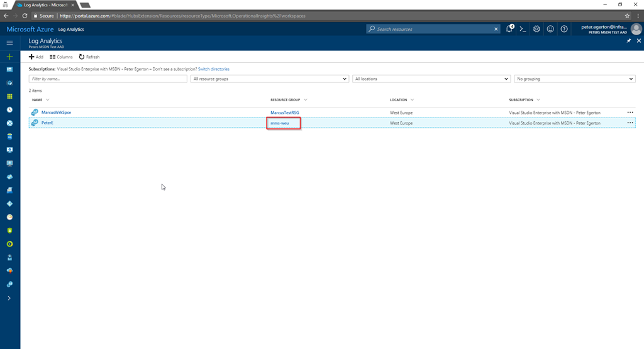Pin the Log Analytics blade
This screenshot has width=644, height=349.
[x=629, y=41]
